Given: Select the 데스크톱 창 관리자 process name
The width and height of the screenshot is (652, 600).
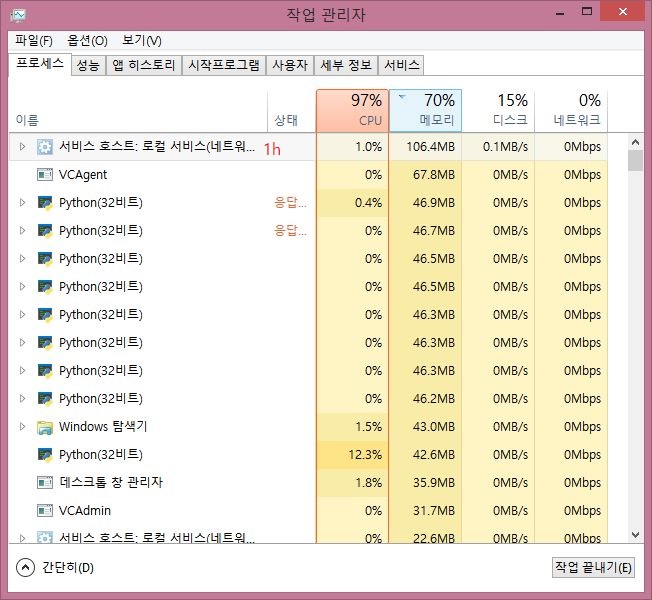Looking at the screenshot, I should coord(111,482).
